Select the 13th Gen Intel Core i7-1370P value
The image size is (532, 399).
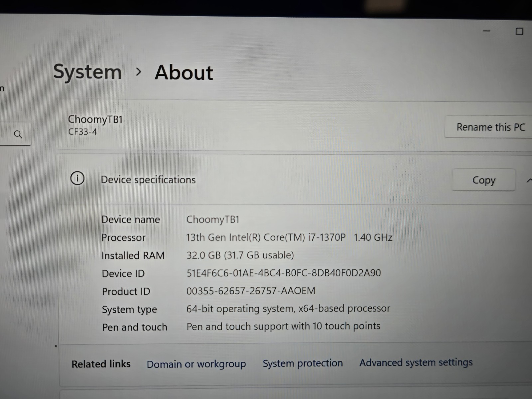289,237
